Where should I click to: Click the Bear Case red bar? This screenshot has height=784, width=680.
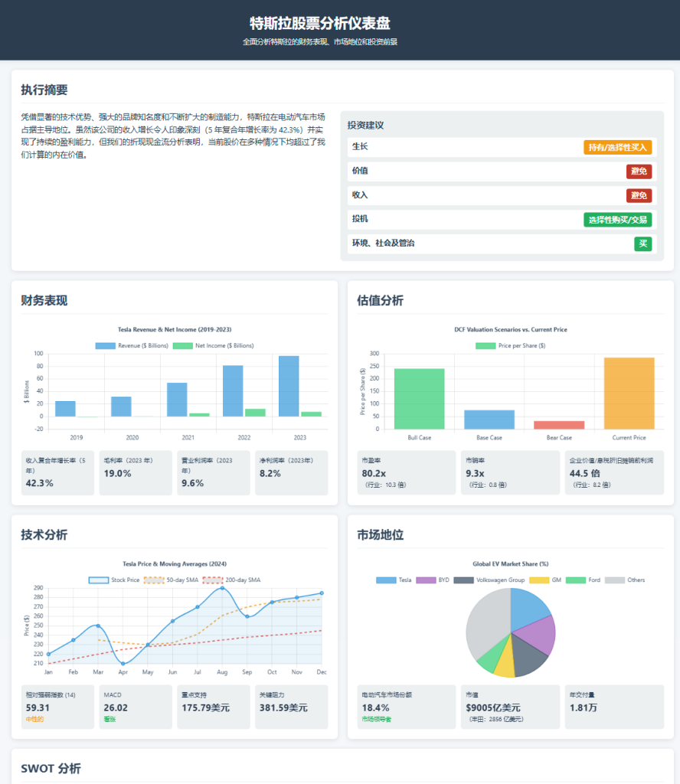[559, 425]
